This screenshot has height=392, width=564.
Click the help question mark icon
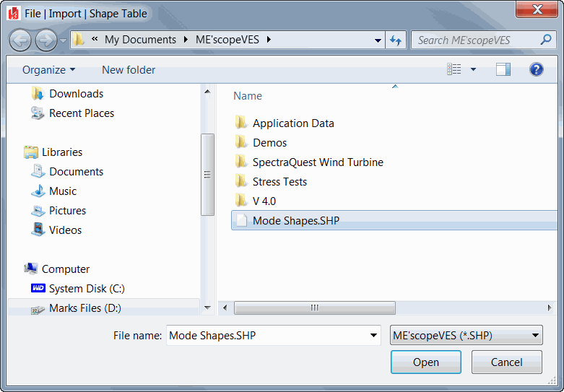coord(536,69)
